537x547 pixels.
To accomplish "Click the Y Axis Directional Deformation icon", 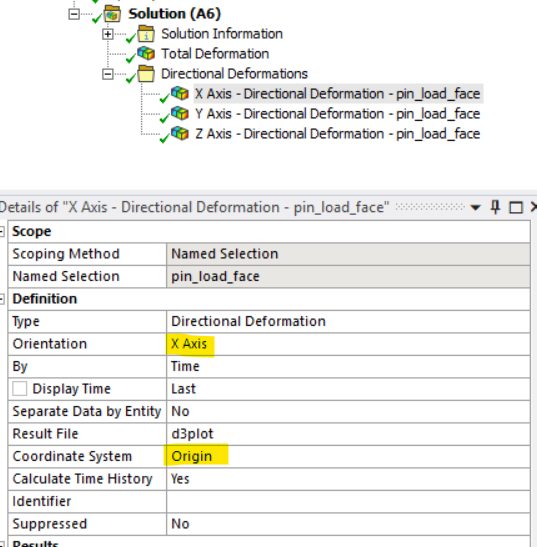I will 180,113.
